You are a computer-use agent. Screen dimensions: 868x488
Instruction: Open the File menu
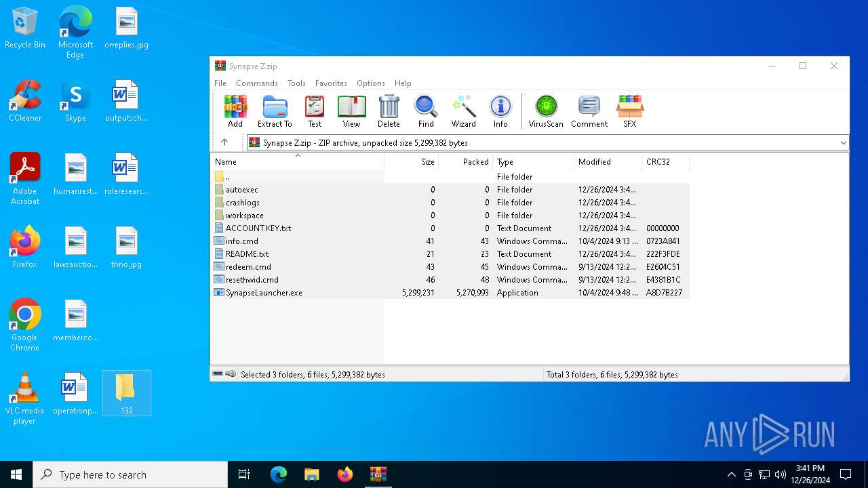click(x=220, y=83)
